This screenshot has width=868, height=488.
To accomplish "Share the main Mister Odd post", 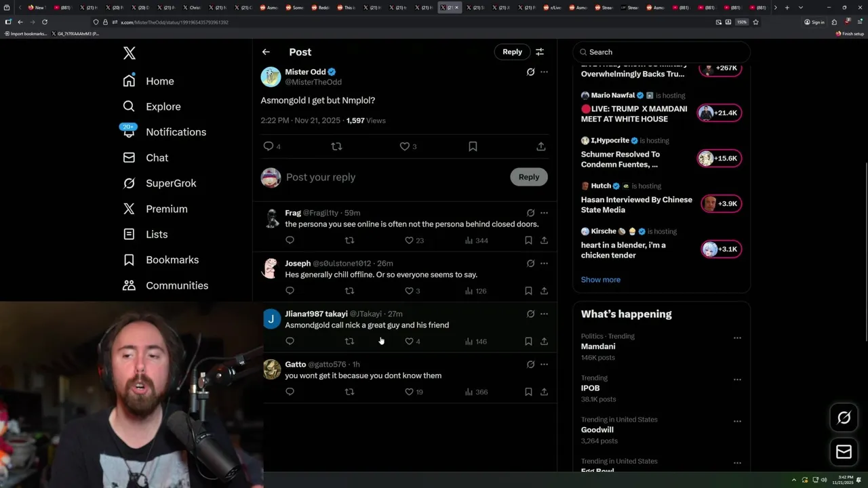I will click(x=540, y=146).
